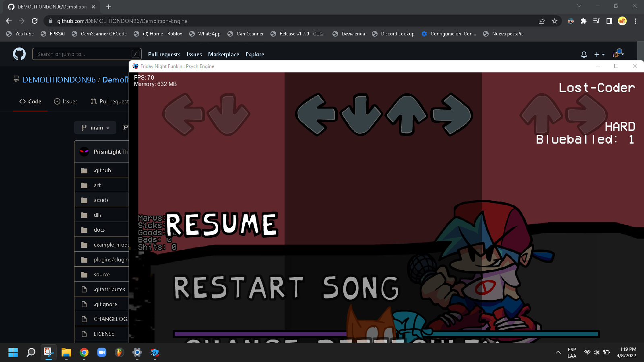Click the up arrow note receptor in center
644x362 pixels.
pos(407,115)
